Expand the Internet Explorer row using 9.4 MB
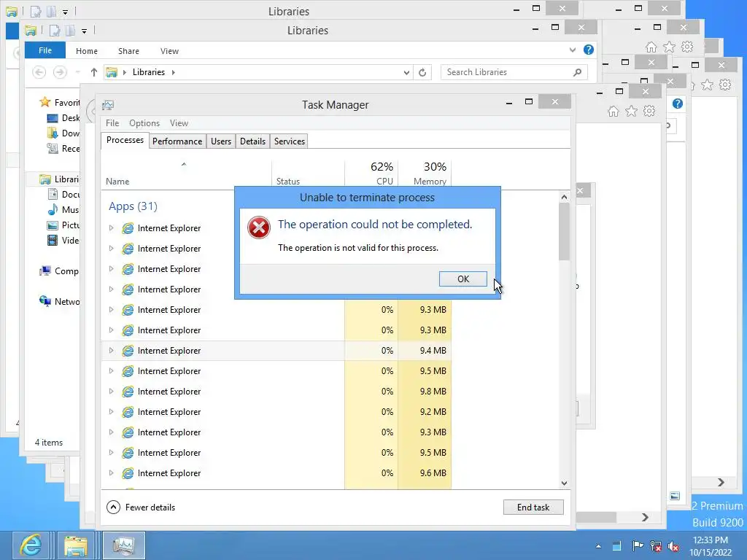Image resolution: width=747 pixels, height=560 pixels. pyautogui.click(x=111, y=351)
